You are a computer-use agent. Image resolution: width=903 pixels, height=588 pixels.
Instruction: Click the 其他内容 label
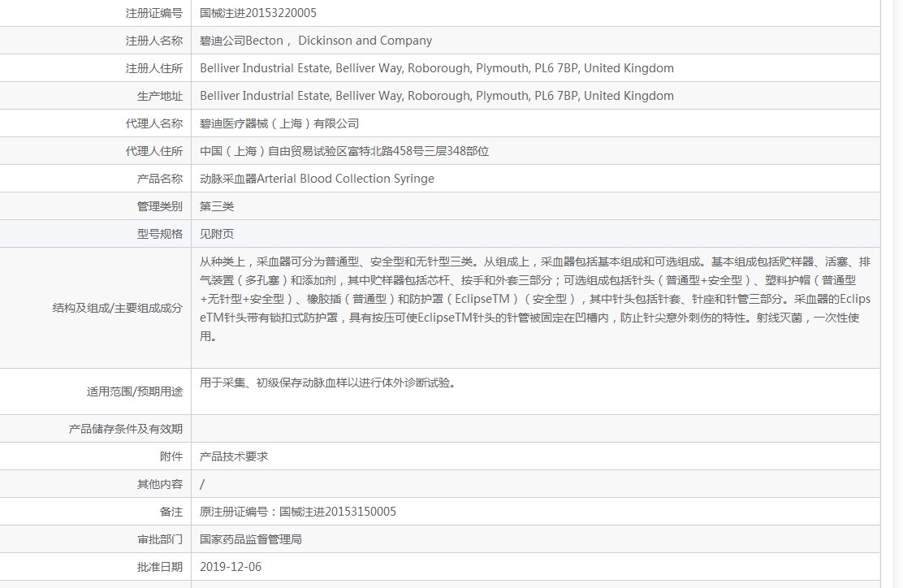(159, 484)
